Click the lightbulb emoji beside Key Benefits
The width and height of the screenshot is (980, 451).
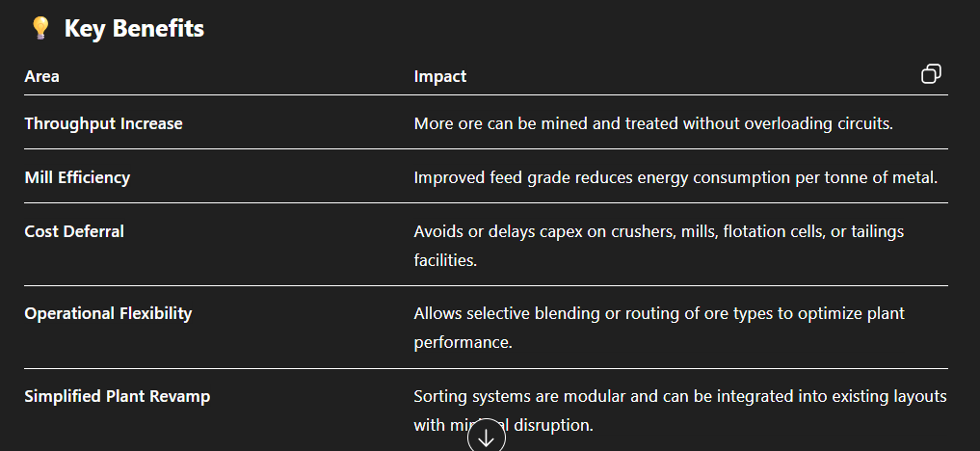40,29
